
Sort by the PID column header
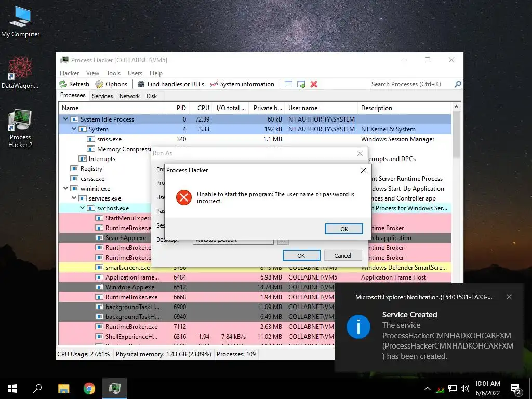[176, 108]
